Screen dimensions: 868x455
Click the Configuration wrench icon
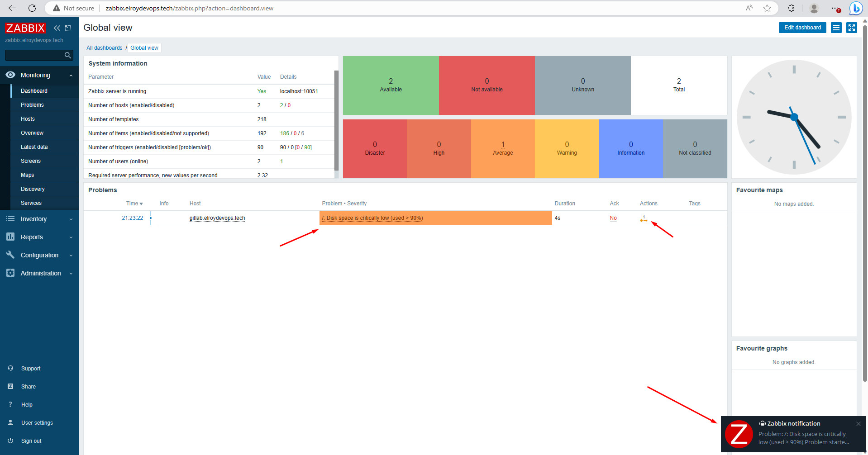(10, 255)
